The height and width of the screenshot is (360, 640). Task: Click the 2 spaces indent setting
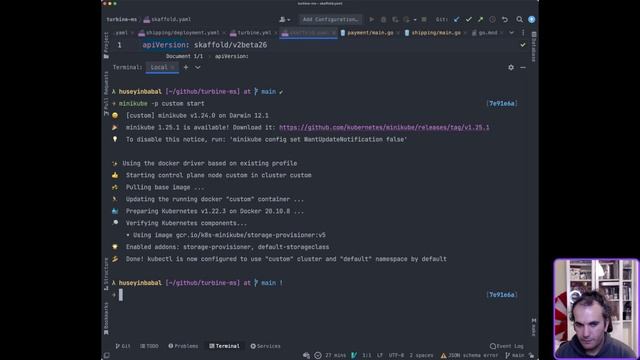pos(421,356)
